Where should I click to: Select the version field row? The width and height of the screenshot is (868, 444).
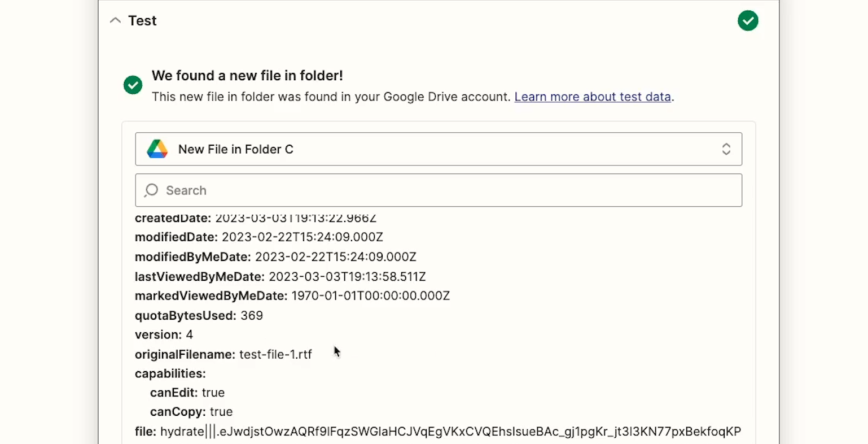pos(164,335)
